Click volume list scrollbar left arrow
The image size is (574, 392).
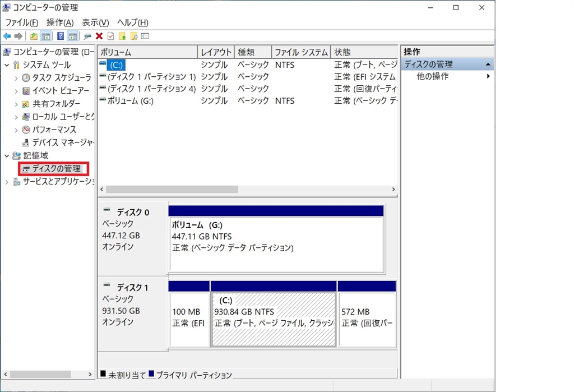102,190
